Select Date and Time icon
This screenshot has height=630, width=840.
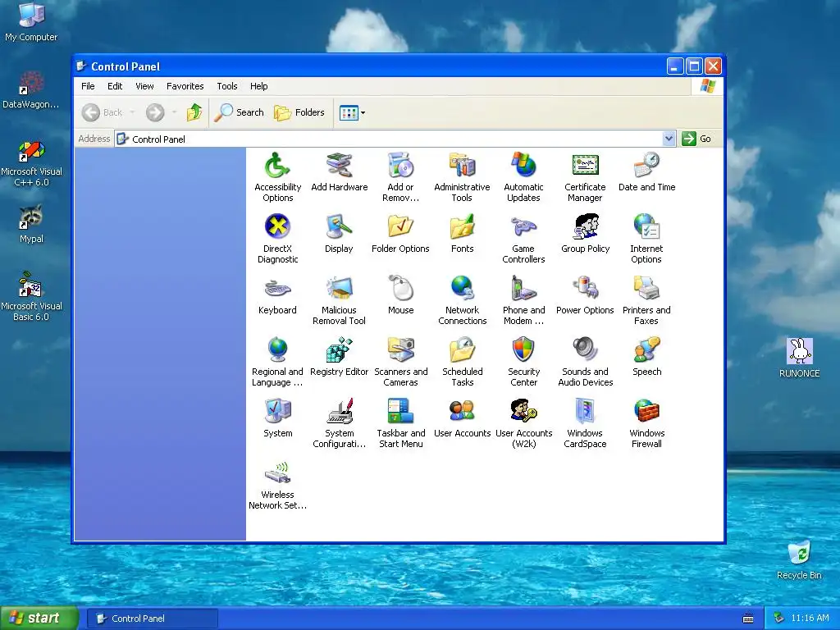pos(646,165)
